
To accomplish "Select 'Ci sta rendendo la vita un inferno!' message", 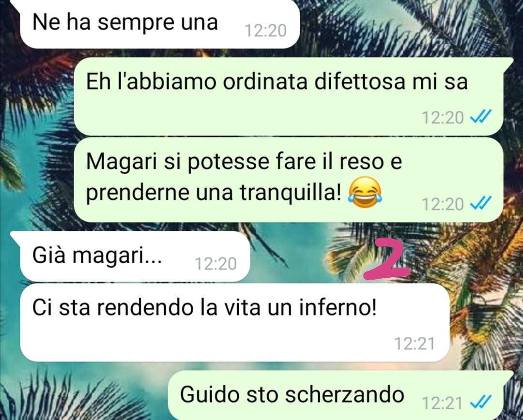I will click(234, 323).
